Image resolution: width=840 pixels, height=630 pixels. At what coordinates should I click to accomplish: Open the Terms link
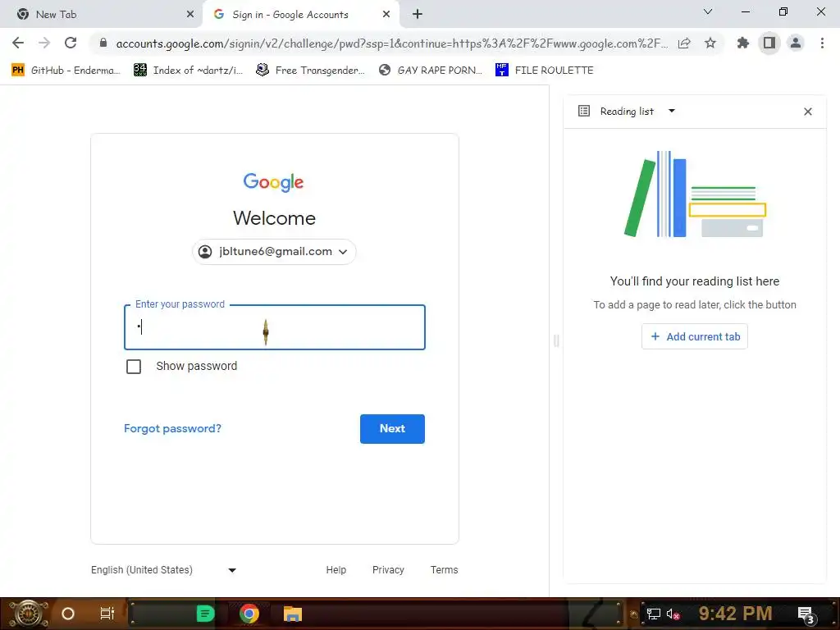[x=444, y=570]
